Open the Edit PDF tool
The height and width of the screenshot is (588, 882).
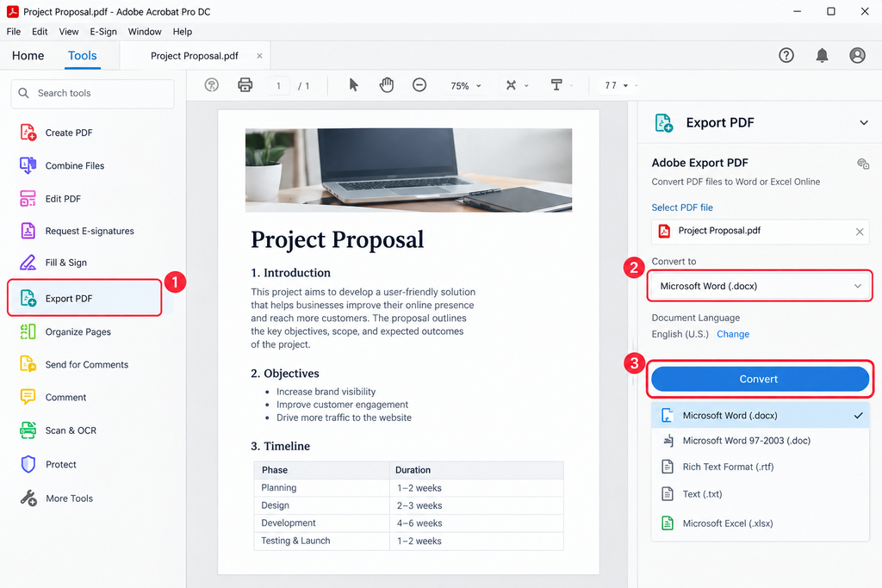[51, 198]
